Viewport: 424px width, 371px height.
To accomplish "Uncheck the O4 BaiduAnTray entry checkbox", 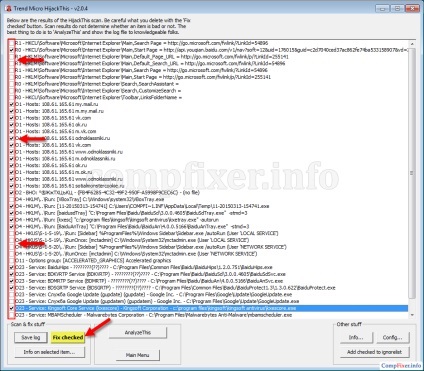I will (12, 227).
